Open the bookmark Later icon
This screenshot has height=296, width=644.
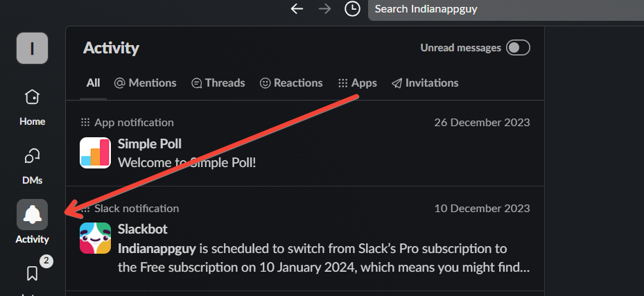click(32, 273)
